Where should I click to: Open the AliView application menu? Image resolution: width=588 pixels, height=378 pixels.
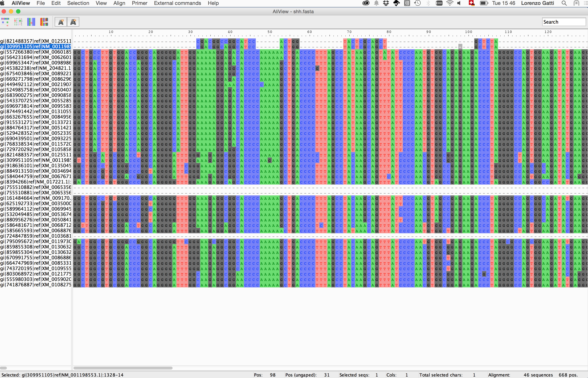pyautogui.click(x=21, y=3)
